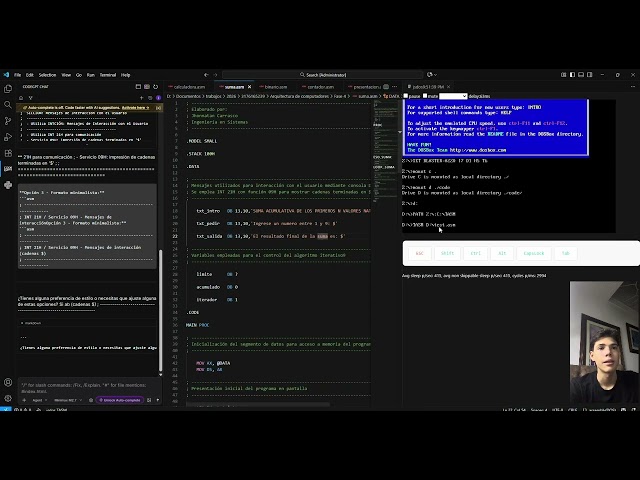This screenshot has height=480, width=640.
Task: Click the editor horizontal scrollbar
Action: (258, 405)
